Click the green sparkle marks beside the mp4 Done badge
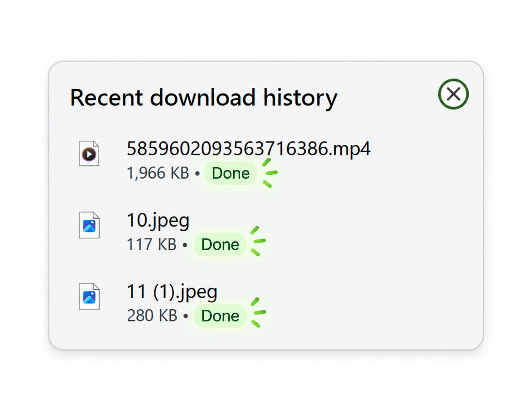 [270, 173]
